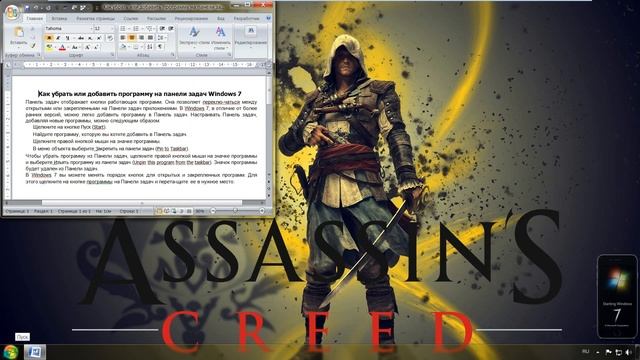Expand the Font (Шрифт) dialog launcher
640x360 pixels.
point(113,55)
